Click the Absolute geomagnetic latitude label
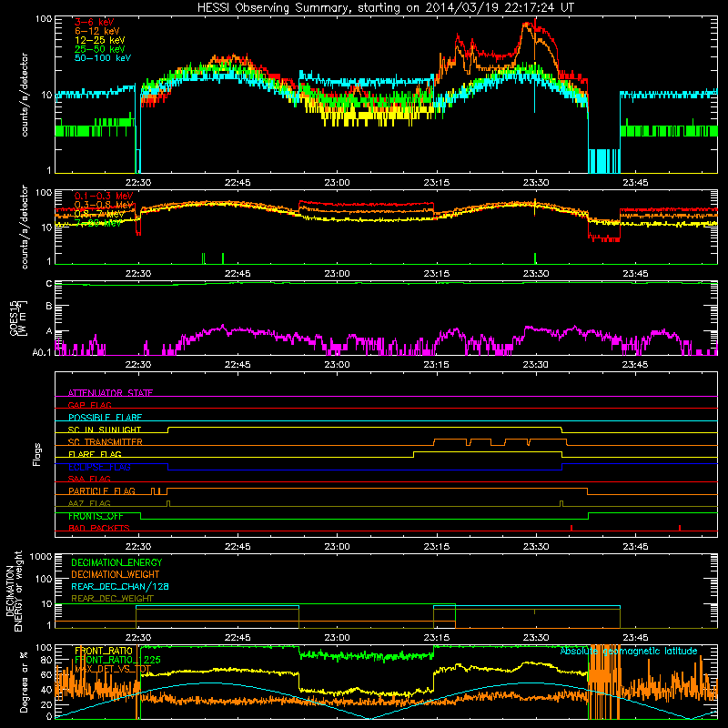Image resolution: width=728 pixels, height=728 pixels. (629, 652)
